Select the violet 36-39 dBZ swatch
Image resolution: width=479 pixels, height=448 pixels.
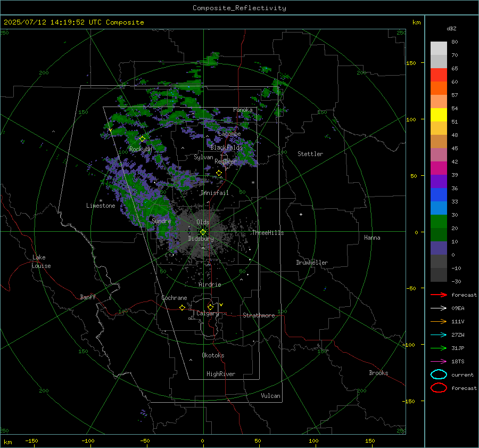(x=439, y=182)
